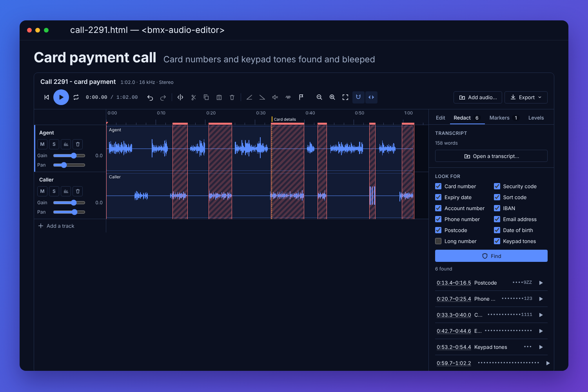Skip back to the start of the audio

coord(47,97)
